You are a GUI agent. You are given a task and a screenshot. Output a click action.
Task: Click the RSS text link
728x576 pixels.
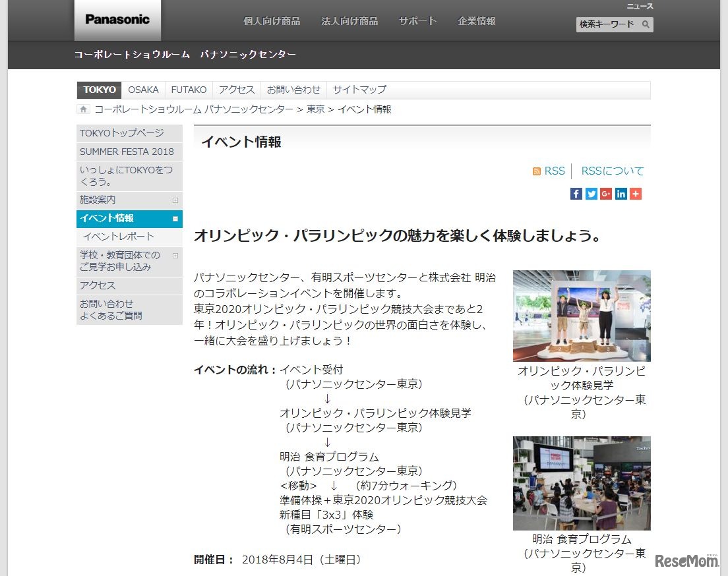(555, 171)
